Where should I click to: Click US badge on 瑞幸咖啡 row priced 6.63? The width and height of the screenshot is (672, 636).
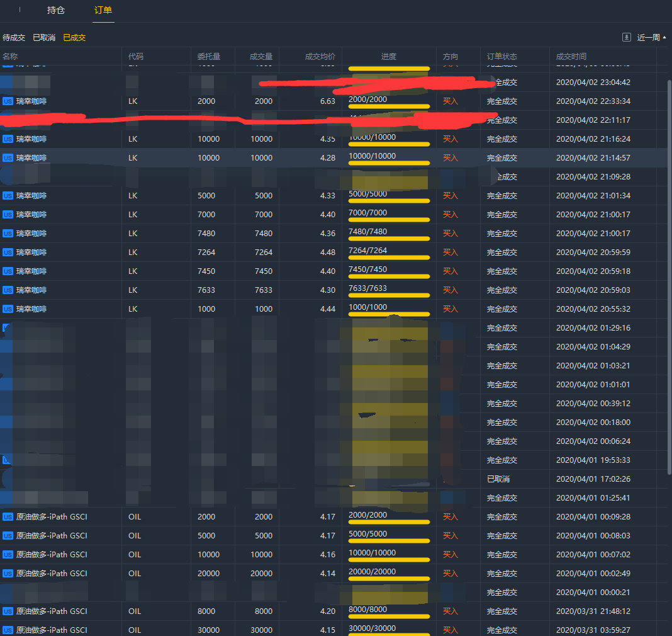tap(8, 101)
